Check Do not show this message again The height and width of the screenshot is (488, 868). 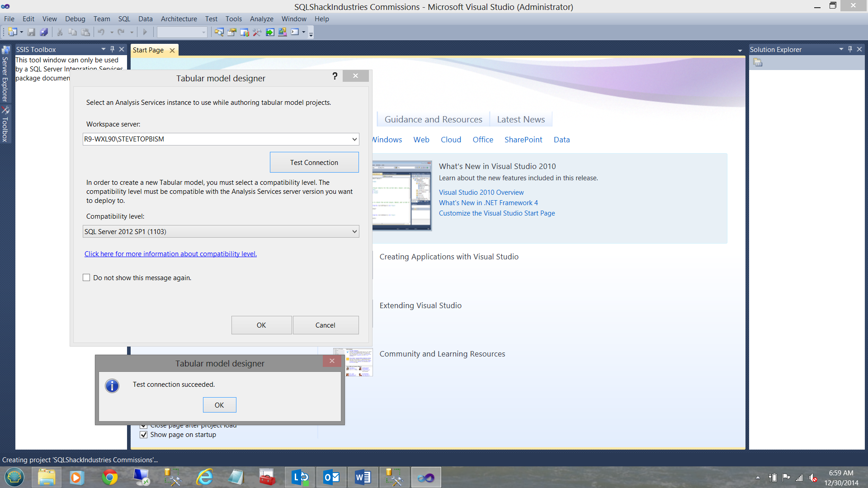87,278
